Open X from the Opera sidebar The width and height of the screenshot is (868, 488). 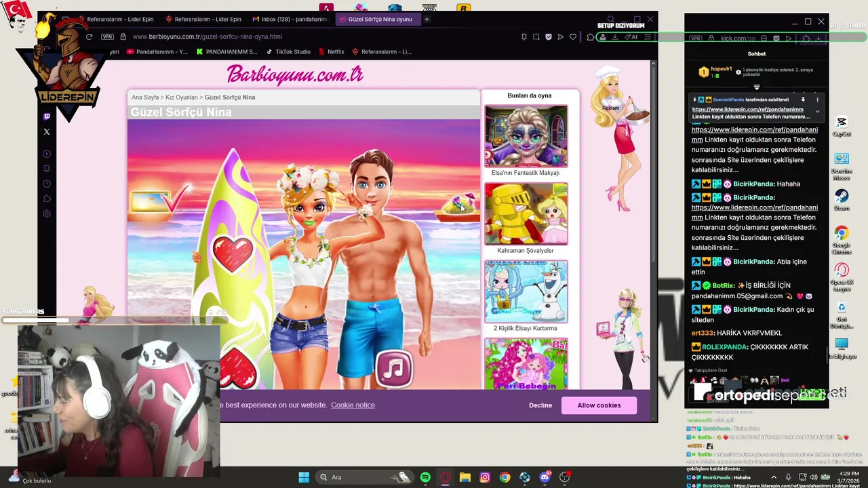[47, 131]
